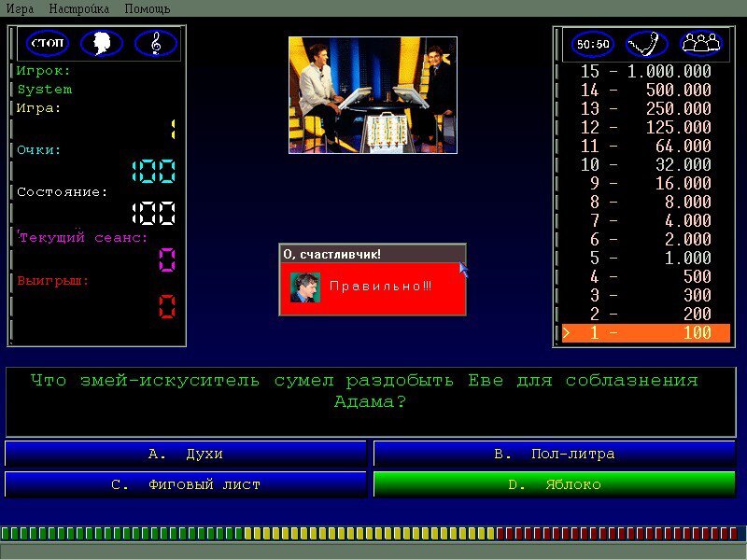The height and width of the screenshot is (560, 747).
Task: Open the Помощь menu
Action: (x=147, y=8)
